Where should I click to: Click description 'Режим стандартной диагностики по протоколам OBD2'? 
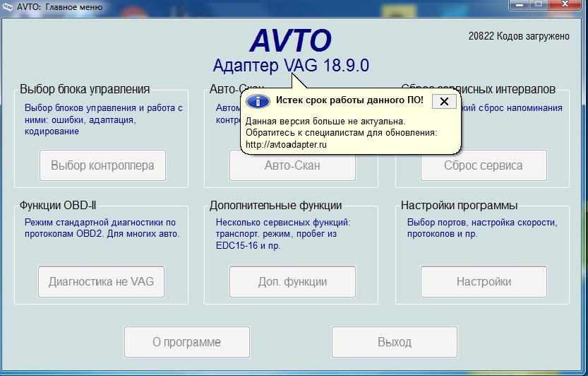coord(102,228)
